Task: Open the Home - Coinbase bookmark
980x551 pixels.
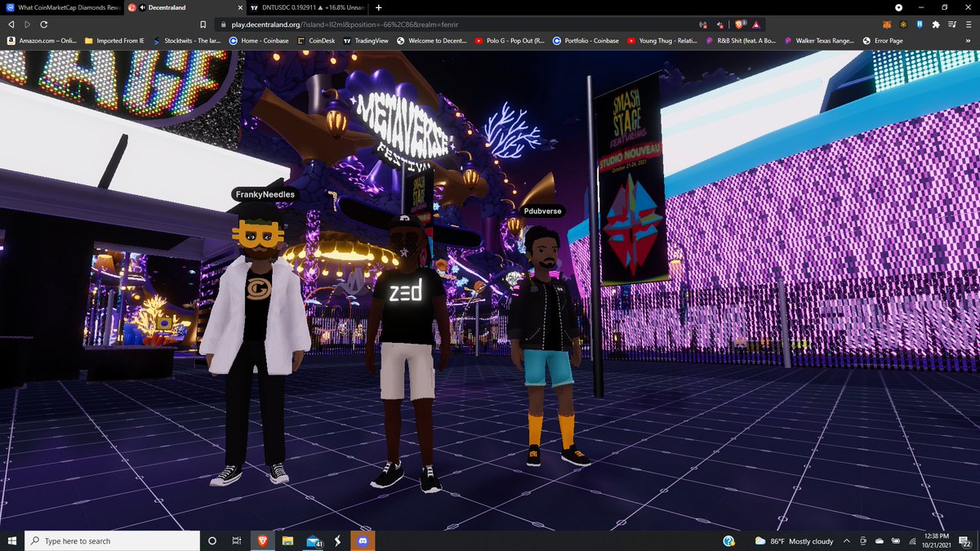Action: click(x=260, y=40)
